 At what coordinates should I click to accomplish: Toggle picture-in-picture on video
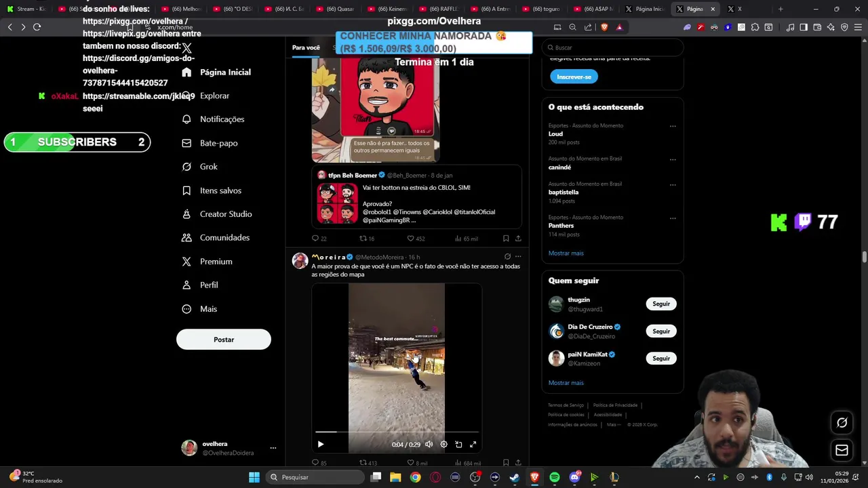coord(458,445)
